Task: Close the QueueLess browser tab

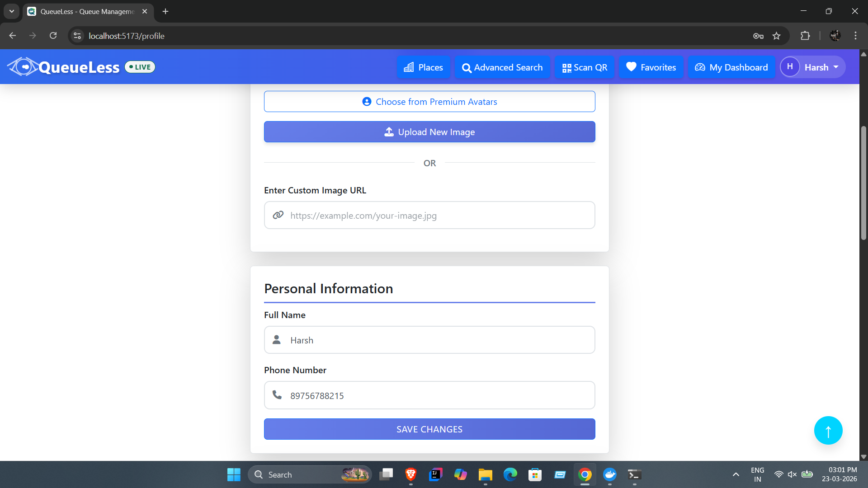Action: (145, 11)
